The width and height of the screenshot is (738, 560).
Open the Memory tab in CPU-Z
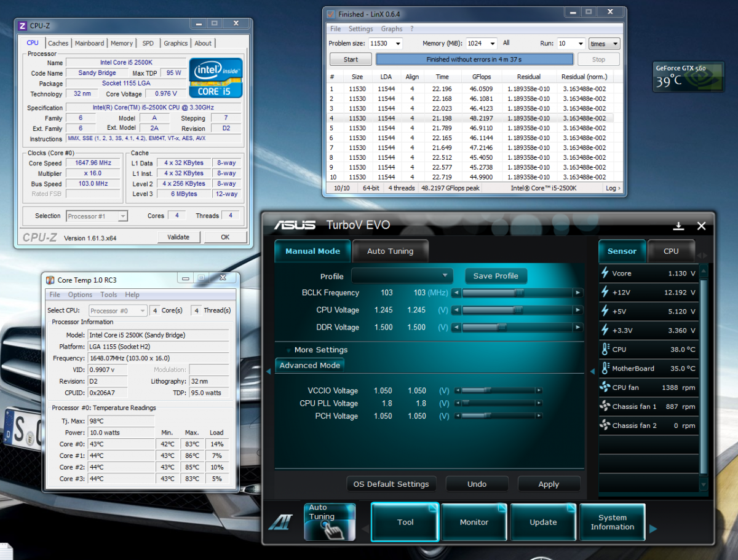122,43
